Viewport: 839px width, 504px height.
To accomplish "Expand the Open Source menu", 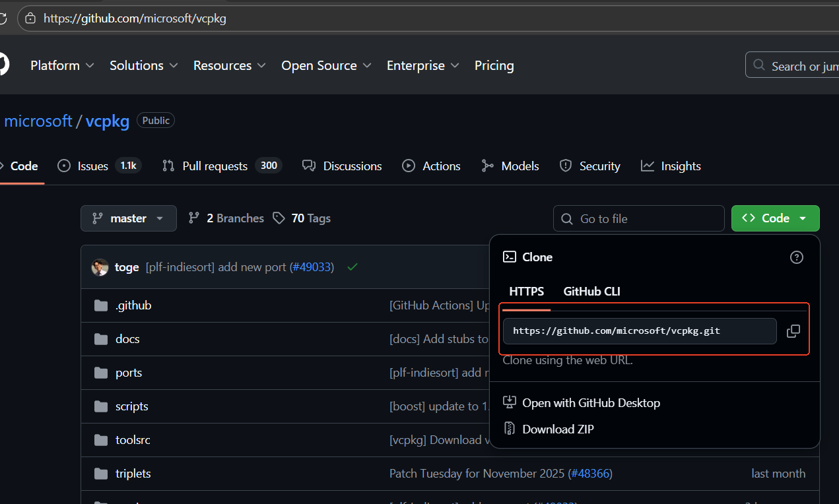I will click(326, 65).
